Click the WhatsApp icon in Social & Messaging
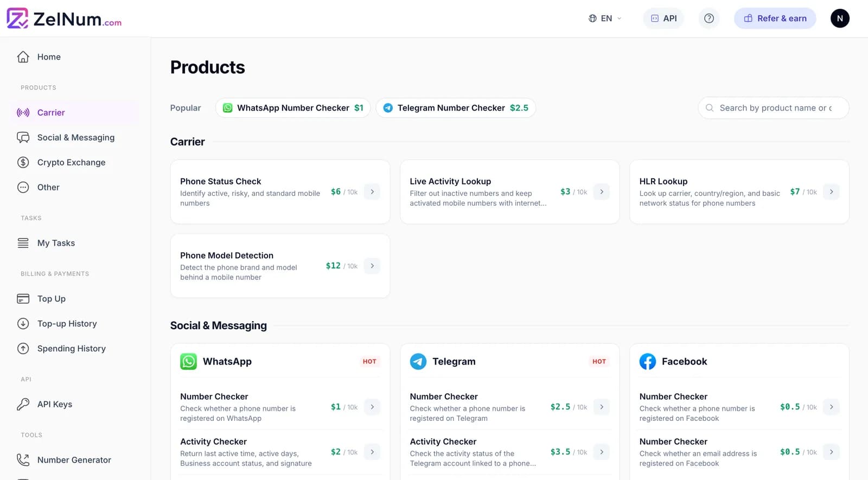Image resolution: width=868 pixels, height=480 pixels. tap(188, 361)
